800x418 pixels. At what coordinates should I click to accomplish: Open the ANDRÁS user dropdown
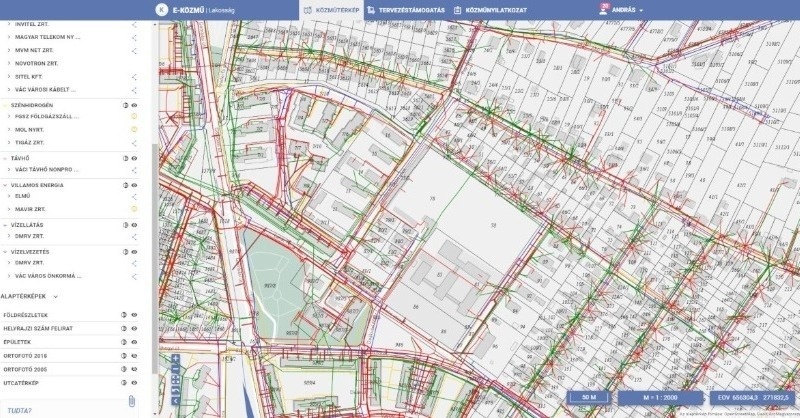[622, 9]
